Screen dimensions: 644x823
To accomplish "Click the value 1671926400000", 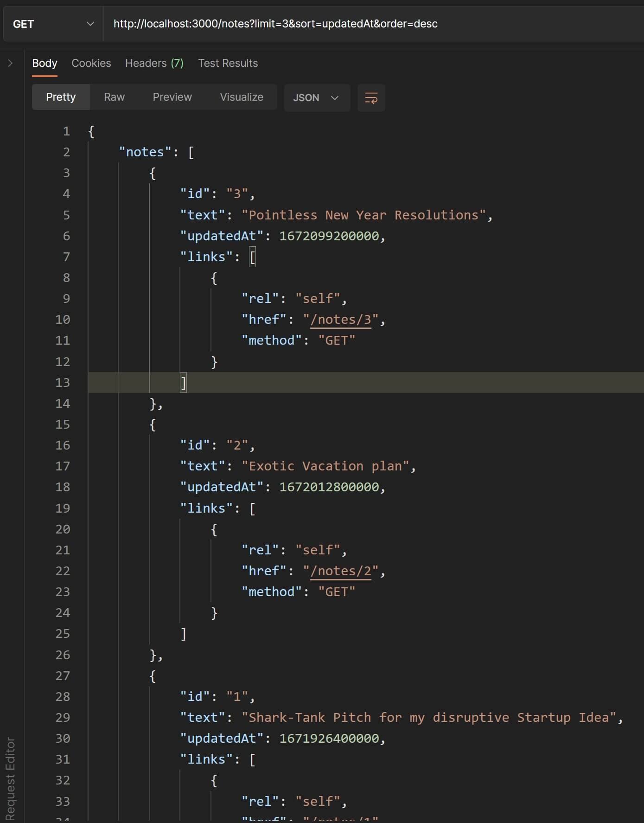I will (329, 739).
